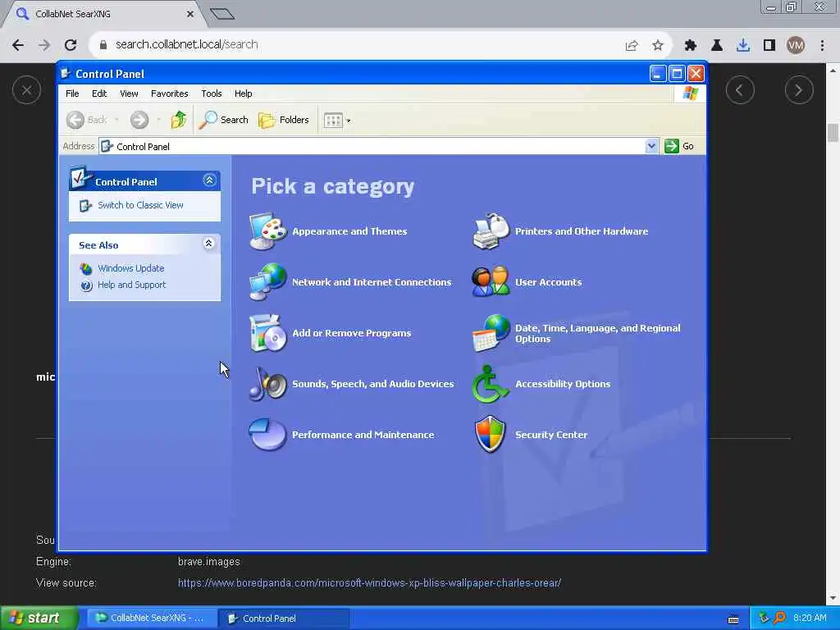Open the boredpanda View source link

point(369,583)
